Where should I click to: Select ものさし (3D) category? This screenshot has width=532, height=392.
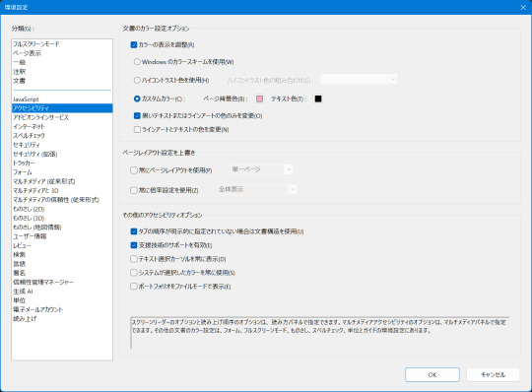pyautogui.click(x=62, y=218)
